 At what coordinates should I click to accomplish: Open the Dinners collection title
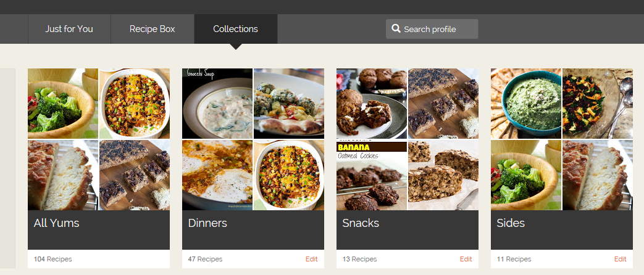point(207,223)
